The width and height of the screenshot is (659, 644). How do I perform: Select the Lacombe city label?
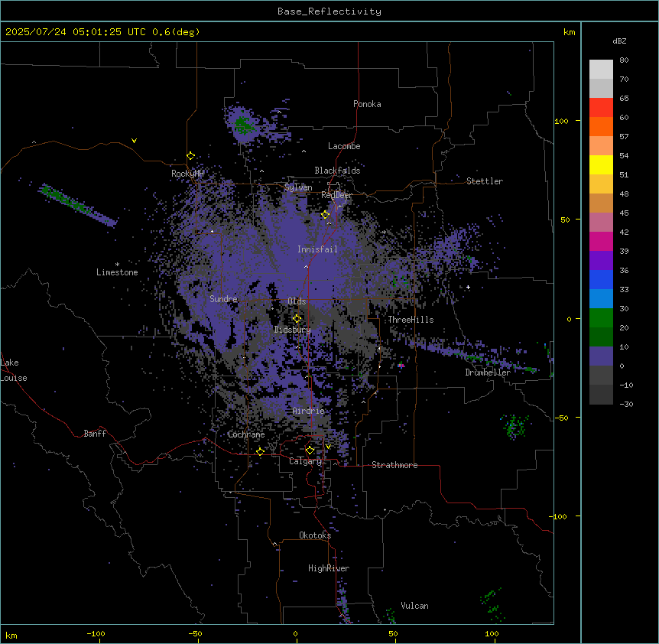344,146
